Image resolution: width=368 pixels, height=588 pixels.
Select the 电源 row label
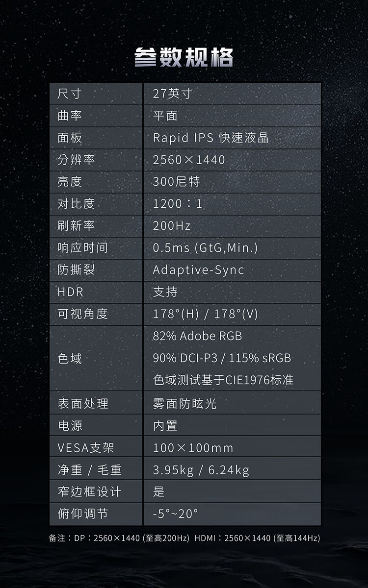pyautogui.click(x=69, y=426)
